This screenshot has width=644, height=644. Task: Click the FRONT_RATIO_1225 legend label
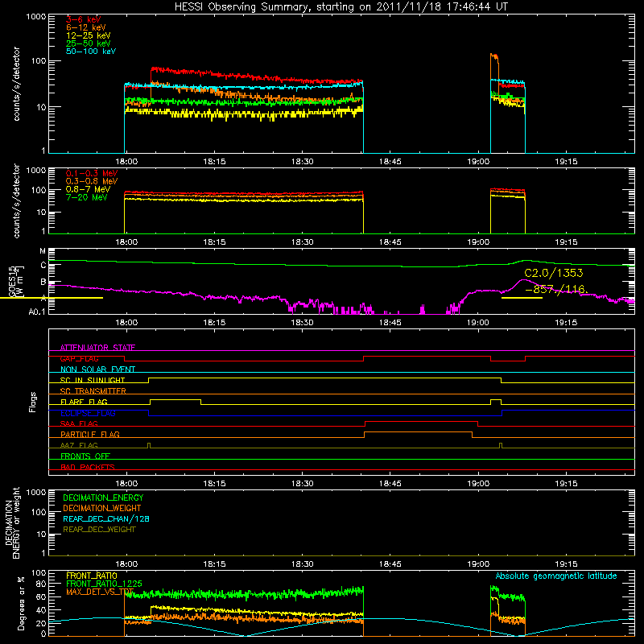coord(105,584)
